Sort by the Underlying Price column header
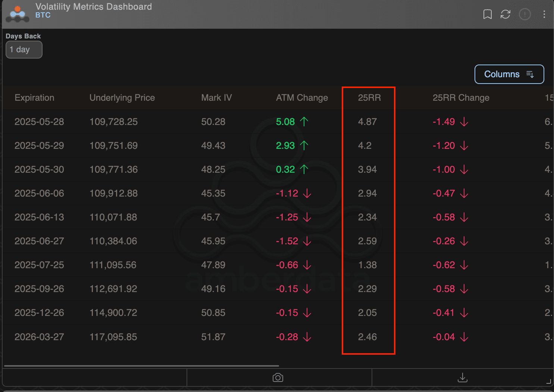This screenshot has width=554, height=392. point(122,98)
